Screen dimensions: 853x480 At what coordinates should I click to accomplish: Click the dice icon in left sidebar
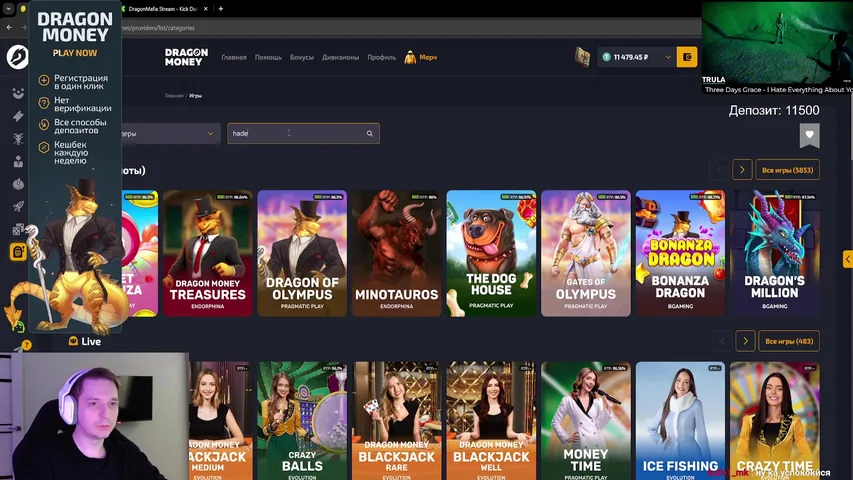pyautogui.click(x=18, y=230)
